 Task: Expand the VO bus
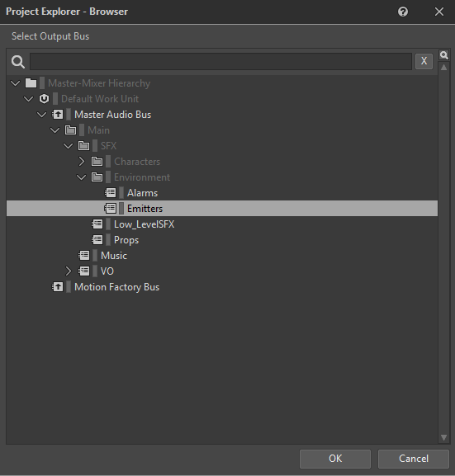point(68,271)
